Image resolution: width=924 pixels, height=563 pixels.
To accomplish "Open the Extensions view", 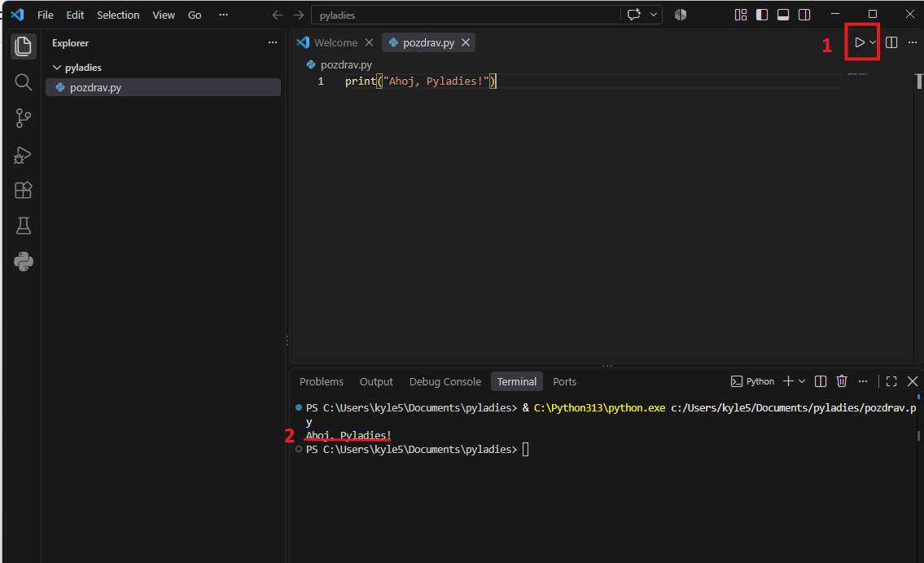I will point(23,190).
